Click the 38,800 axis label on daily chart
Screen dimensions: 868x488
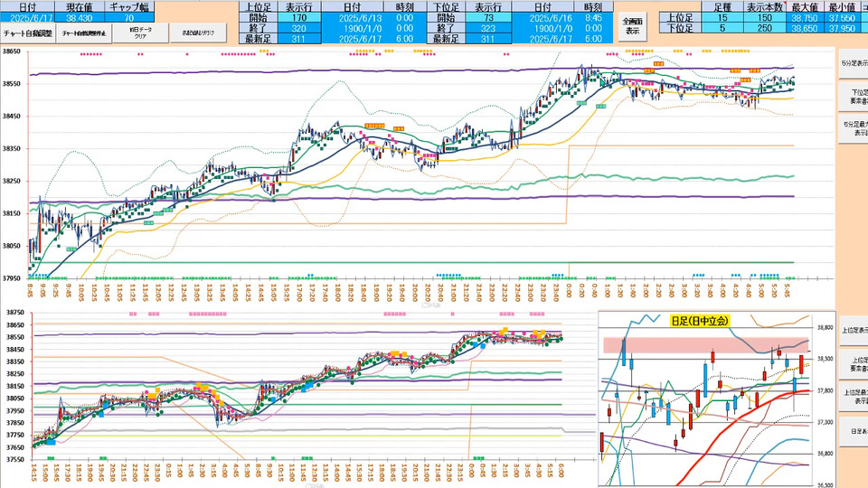(x=826, y=327)
